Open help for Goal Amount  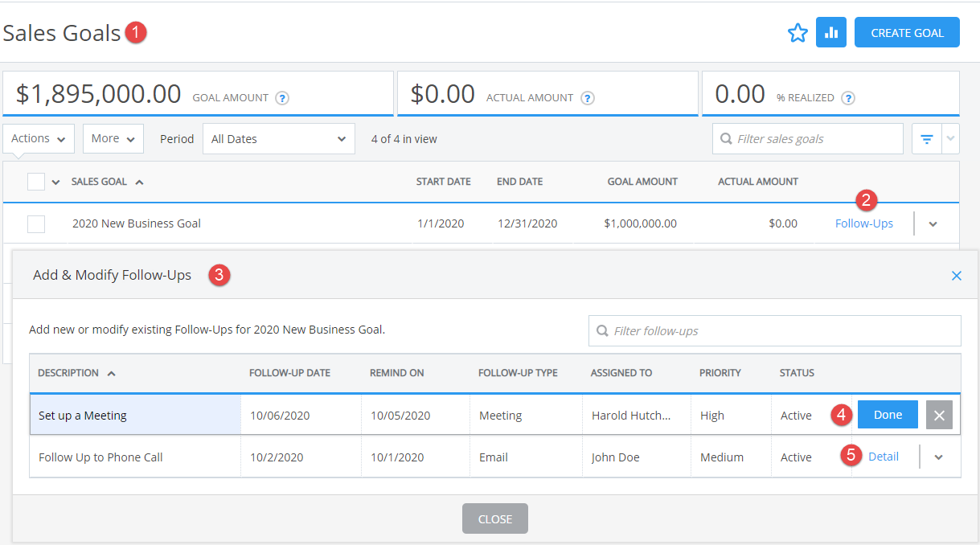pyautogui.click(x=282, y=98)
